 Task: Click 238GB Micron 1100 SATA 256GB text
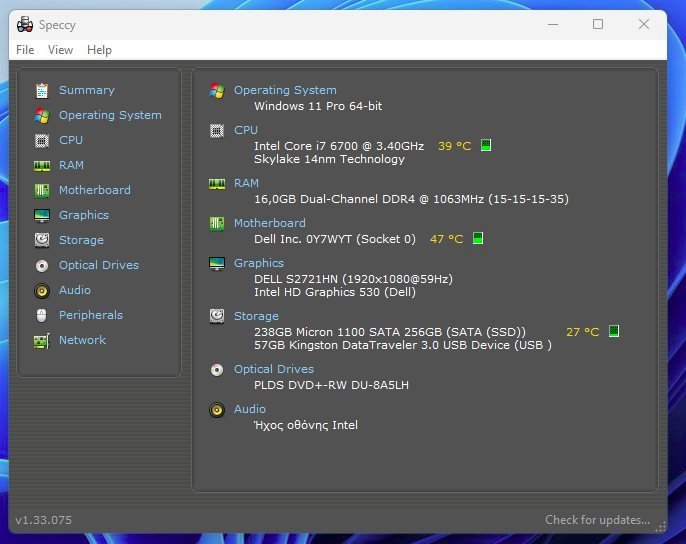pyautogui.click(x=390, y=332)
